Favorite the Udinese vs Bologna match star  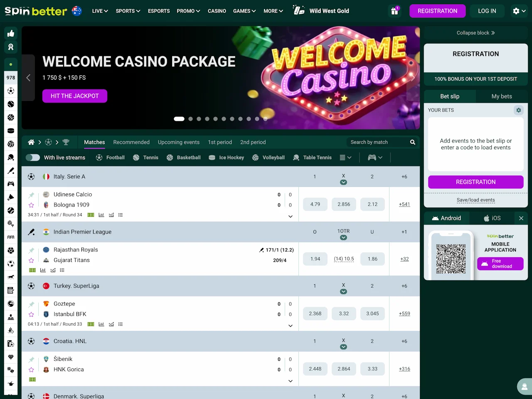(31, 205)
